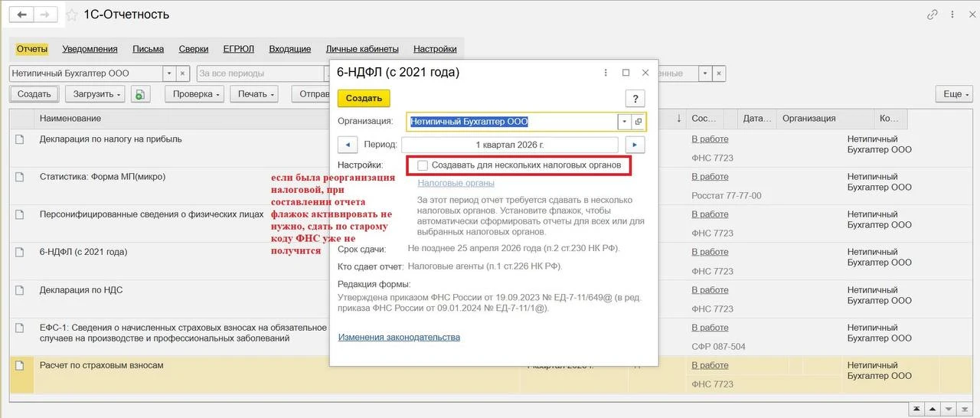Jump to the last row of the list
980x418 pixels.
pos(965,409)
